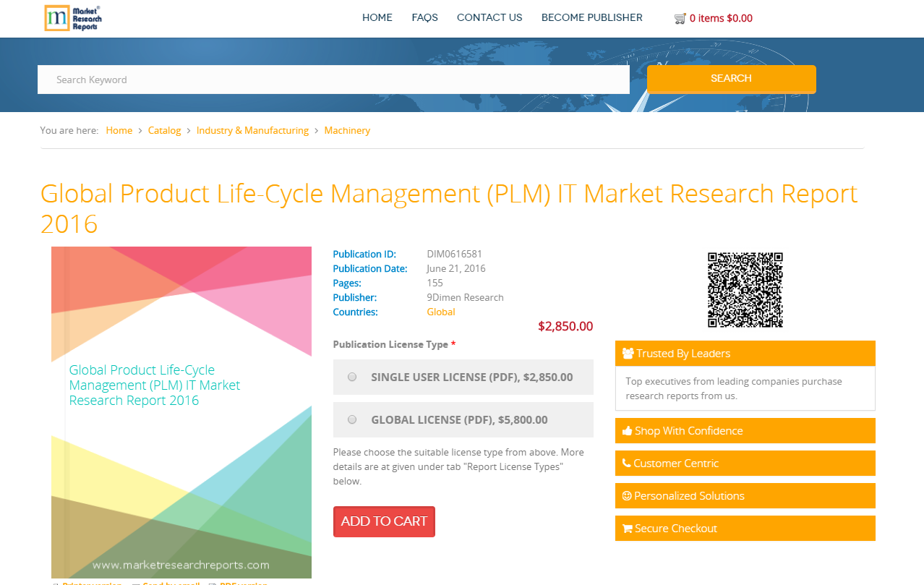Click the ADD TO CART button
The width and height of the screenshot is (924, 585).
384,521
